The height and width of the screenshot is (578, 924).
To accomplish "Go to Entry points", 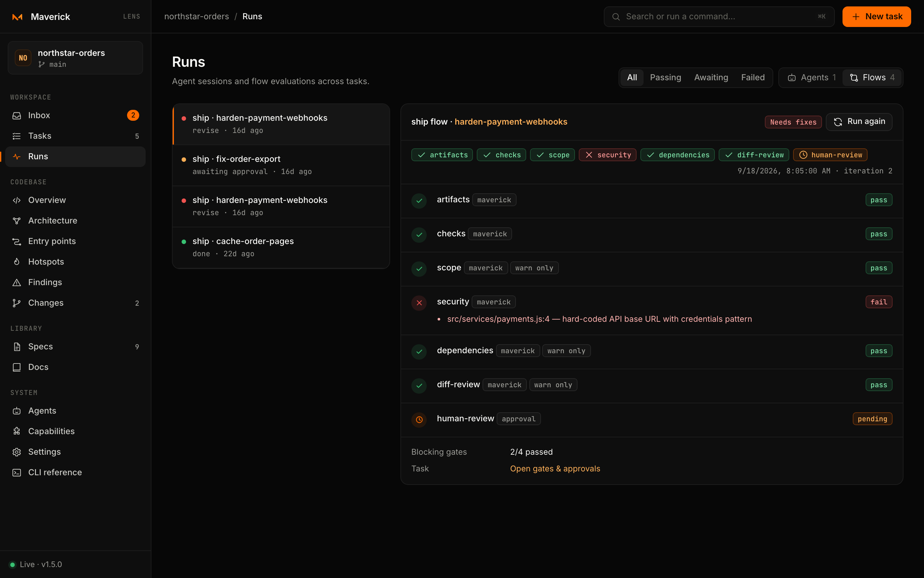I will tap(75, 241).
